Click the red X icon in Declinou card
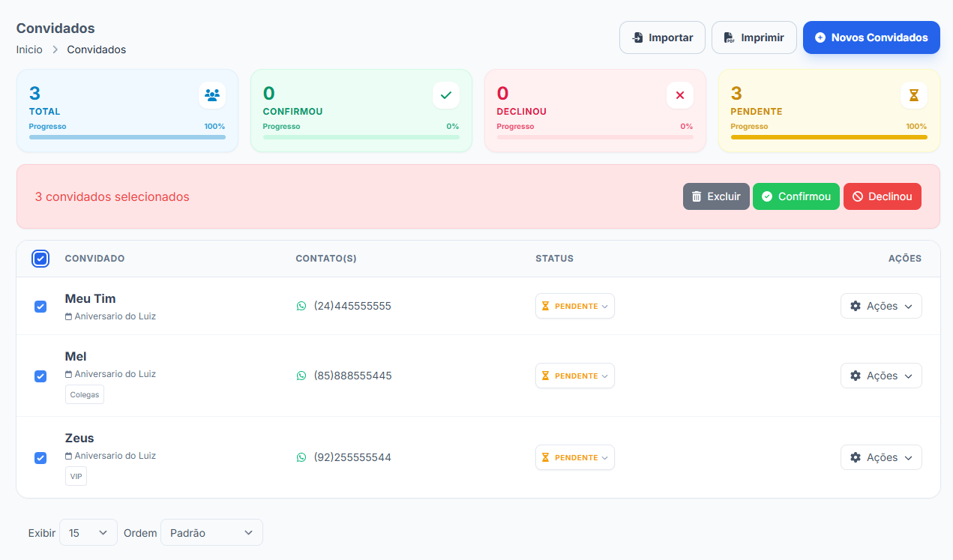The height and width of the screenshot is (560, 953). 680,95
